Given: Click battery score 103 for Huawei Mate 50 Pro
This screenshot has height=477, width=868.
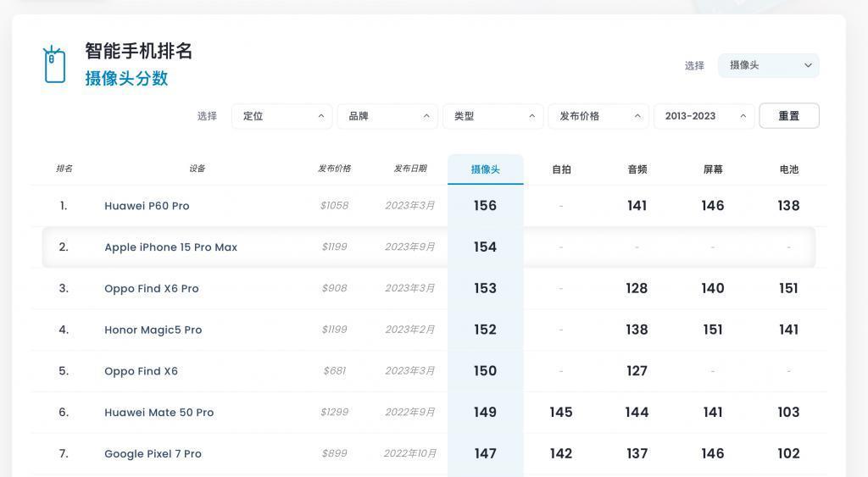Looking at the screenshot, I should pyautogui.click(x=788, y=413).
